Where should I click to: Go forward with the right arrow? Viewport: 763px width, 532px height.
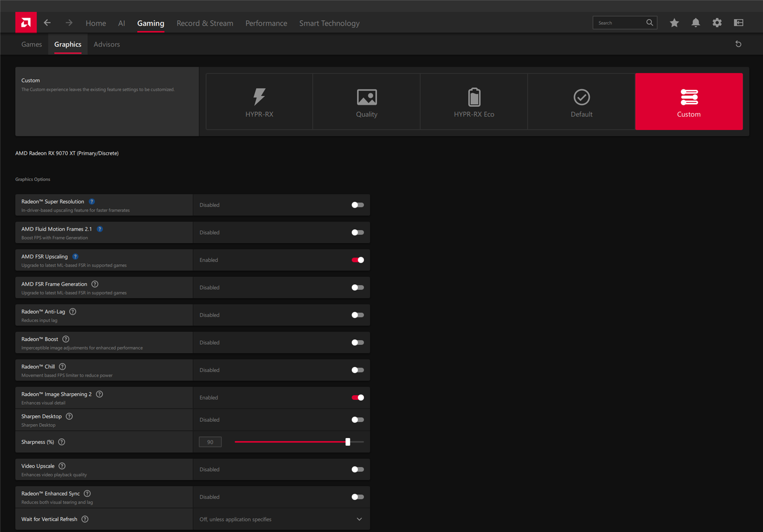pyautogui.click(x=69, y=23)
